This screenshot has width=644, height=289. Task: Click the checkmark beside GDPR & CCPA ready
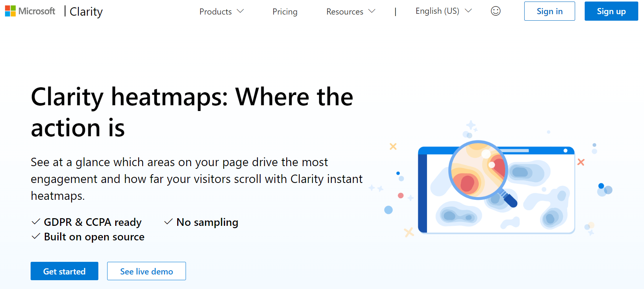tap(36, 222)
